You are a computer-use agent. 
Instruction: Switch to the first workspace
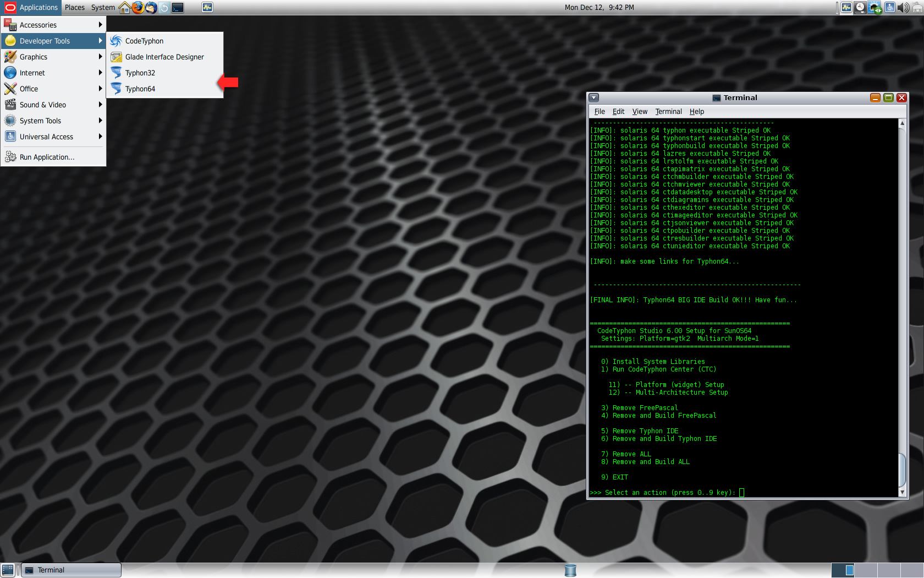843,570
